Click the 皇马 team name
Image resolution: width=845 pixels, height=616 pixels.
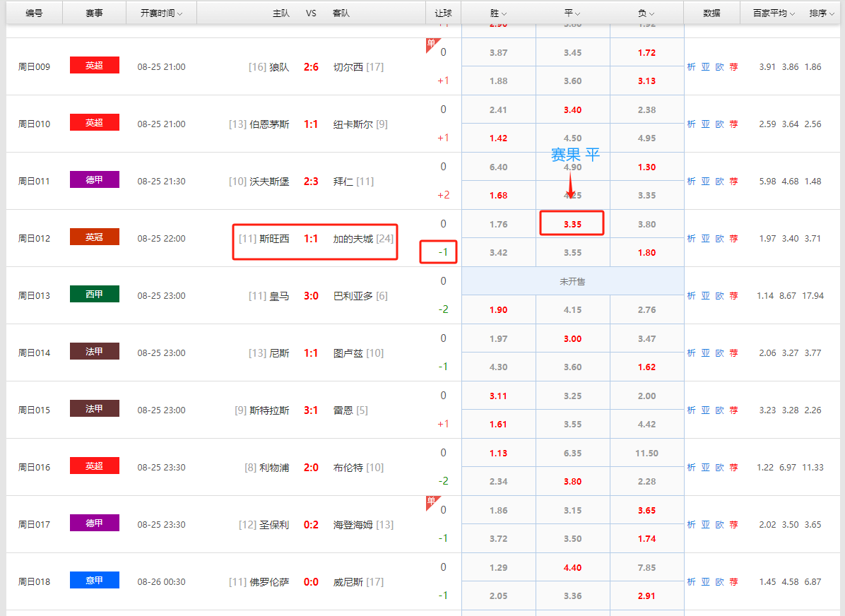click(x=279, y=296)
